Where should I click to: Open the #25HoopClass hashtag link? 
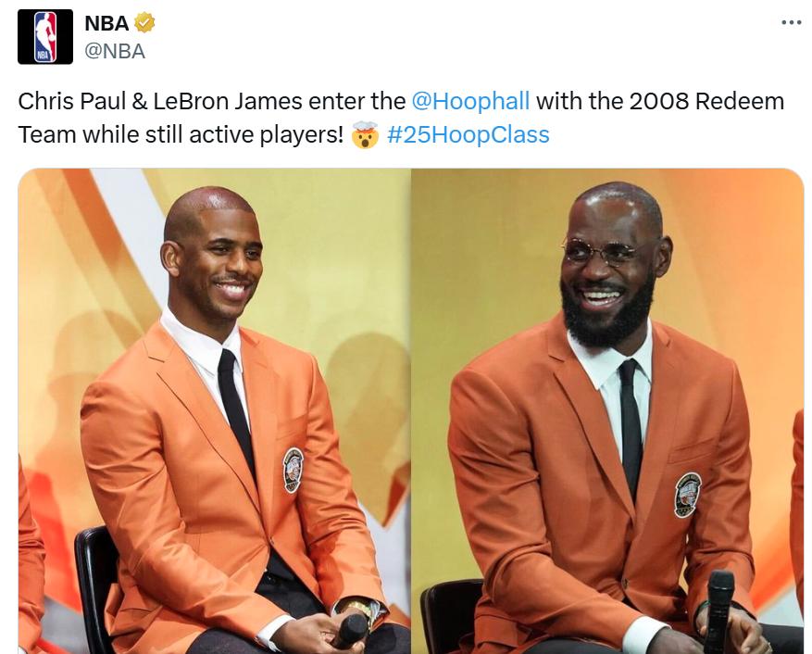[x=468, y=134]
